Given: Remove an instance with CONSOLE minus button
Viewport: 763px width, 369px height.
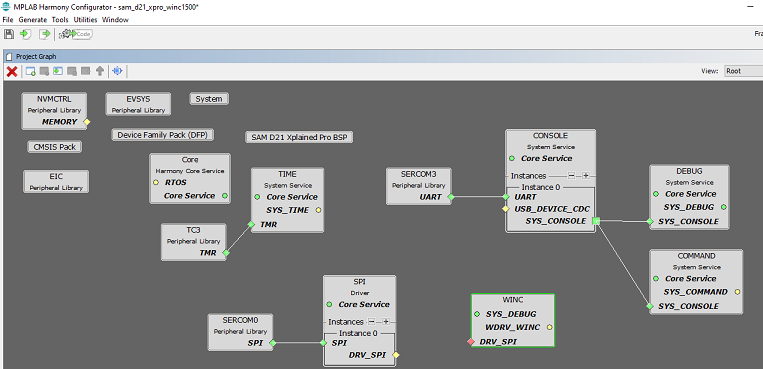Looking at the screenshot, I should 571,176.
